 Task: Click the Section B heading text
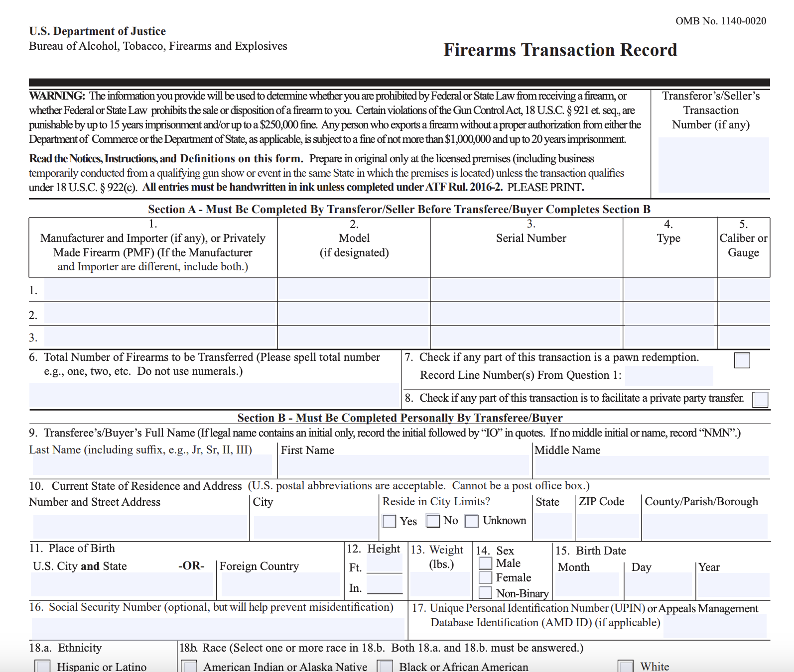[400, 418]
